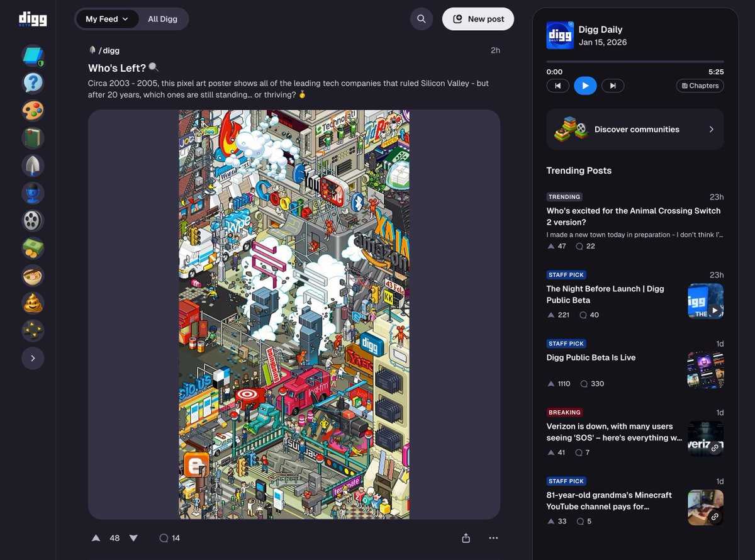The height and width of the screenshot is (560, 755).
Task: Open the shovel community icon in sidebar
Action: [x=33, y=165]
